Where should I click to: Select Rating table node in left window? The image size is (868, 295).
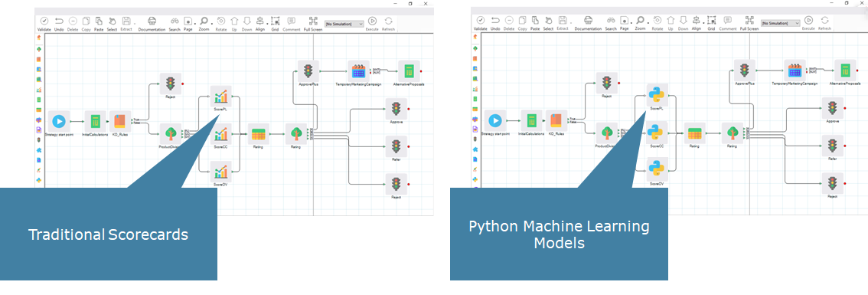(x=258, y=133)
